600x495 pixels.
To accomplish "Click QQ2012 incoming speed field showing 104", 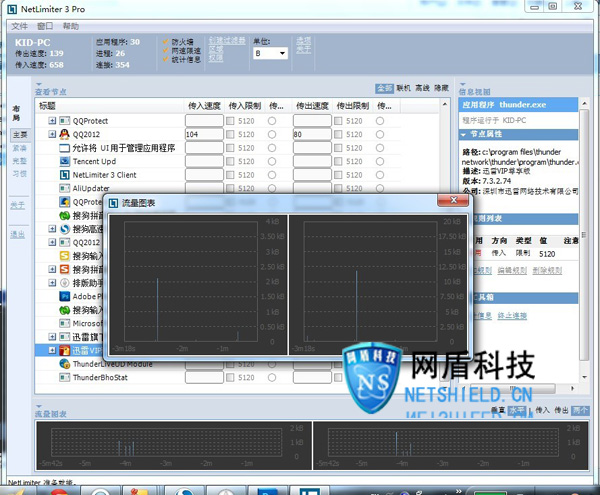I will coord(204,134).
